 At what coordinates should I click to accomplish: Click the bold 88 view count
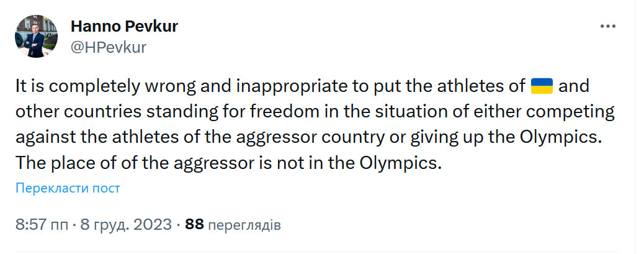(194, 224)
